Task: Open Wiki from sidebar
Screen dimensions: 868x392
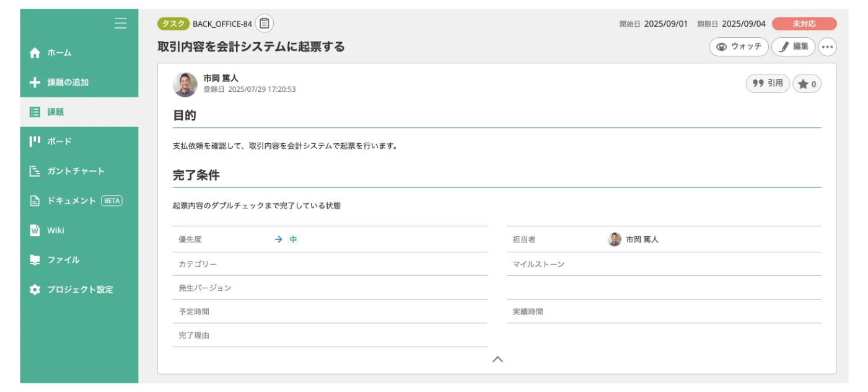Action: tap(79, 230)
